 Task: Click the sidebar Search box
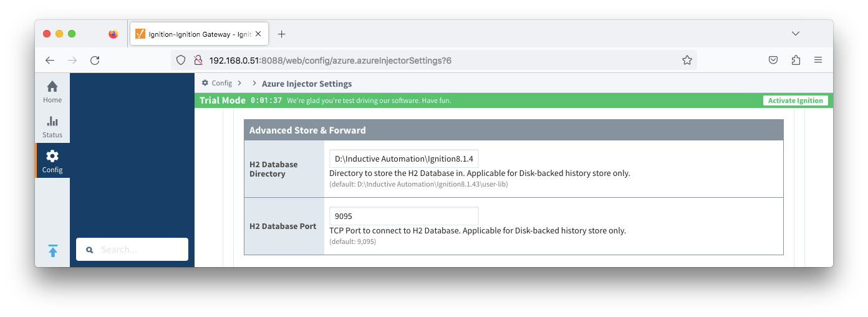[132, 250]
